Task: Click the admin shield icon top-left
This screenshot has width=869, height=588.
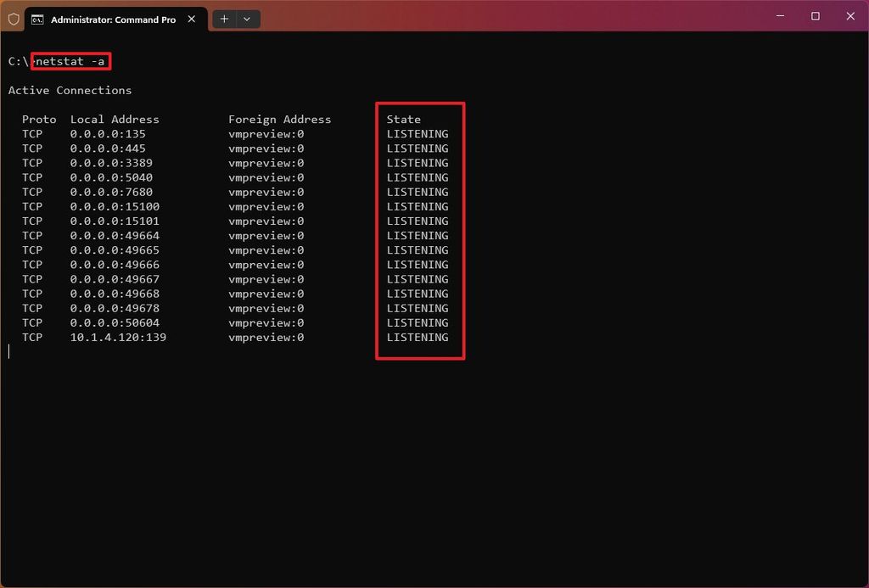Action: coord(13,18)
